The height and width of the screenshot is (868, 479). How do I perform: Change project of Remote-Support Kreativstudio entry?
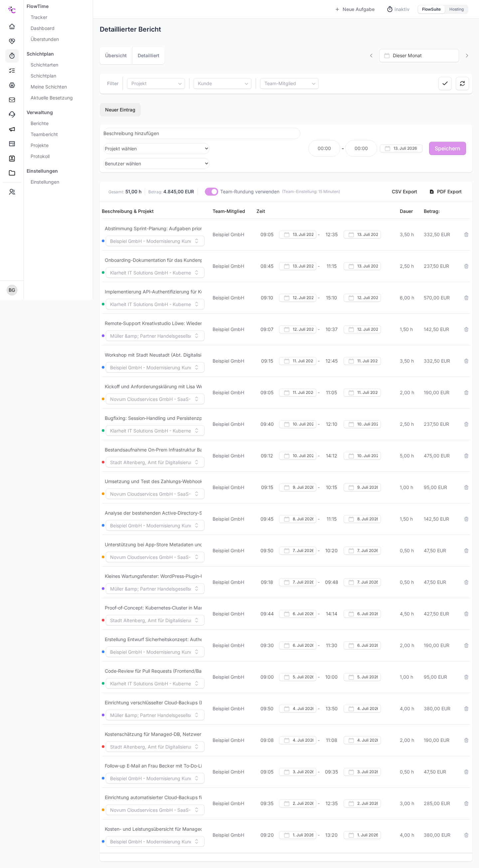(155, 336)
